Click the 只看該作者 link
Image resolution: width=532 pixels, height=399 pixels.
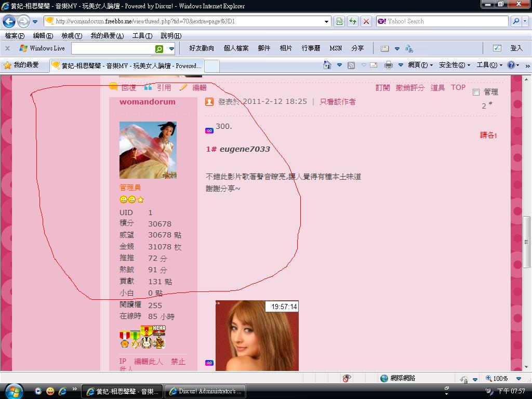pos(338,101)
